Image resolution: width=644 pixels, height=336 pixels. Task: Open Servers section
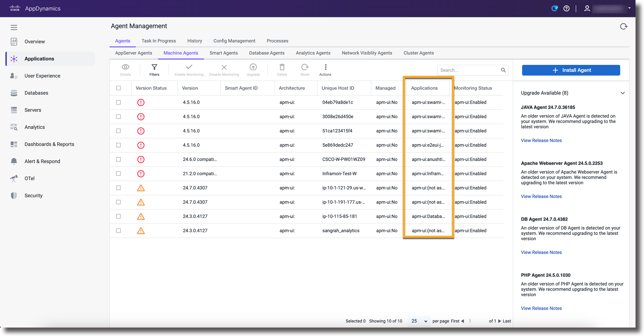point(33,110)
